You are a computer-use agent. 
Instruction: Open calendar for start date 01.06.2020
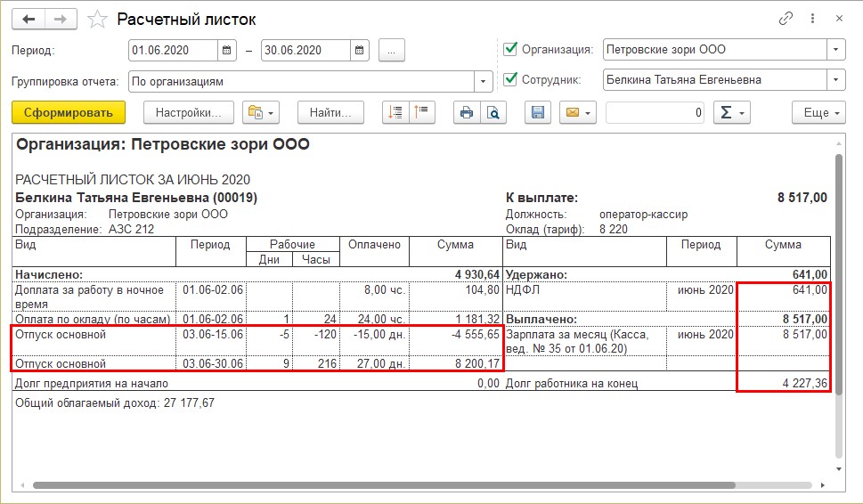point(226,50)
